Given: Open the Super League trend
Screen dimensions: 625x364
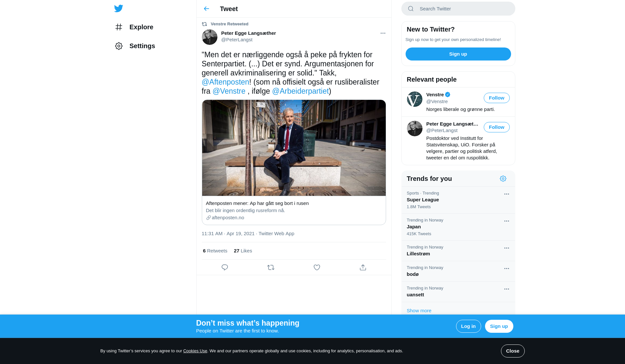Looking at the screenshot, I should point(458,200).
